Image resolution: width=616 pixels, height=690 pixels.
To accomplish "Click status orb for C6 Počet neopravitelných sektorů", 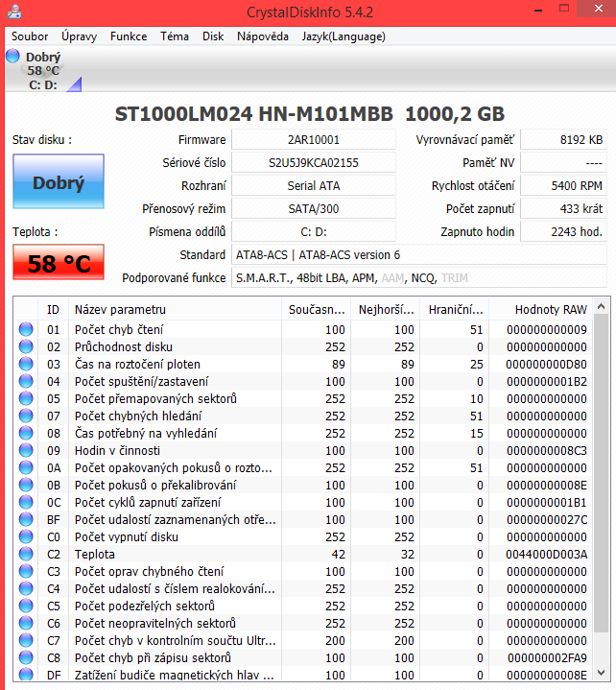I will click(x=26, y=623).
